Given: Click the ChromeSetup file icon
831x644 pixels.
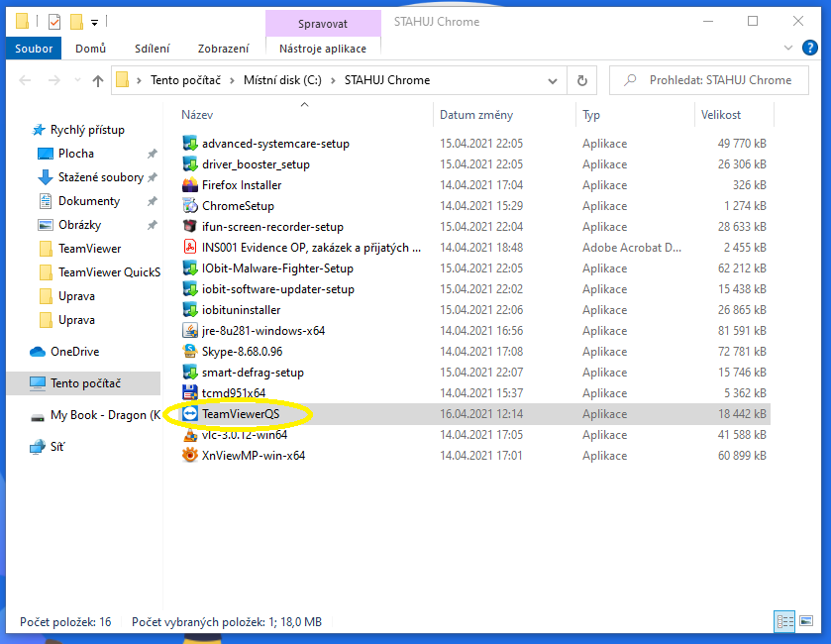Looking at the screenshot, I should 190,206.
